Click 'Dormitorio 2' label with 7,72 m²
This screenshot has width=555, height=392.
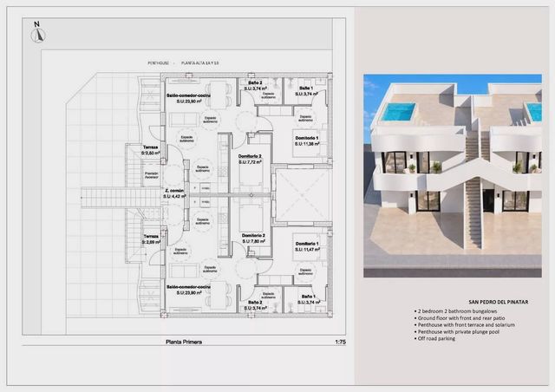[x=250, y=159]
